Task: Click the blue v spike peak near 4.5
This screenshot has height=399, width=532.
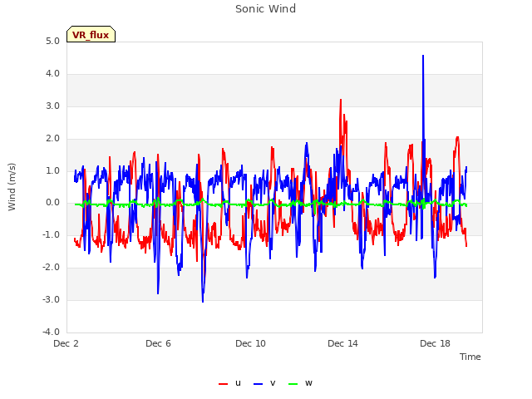Action: [423, 56]
